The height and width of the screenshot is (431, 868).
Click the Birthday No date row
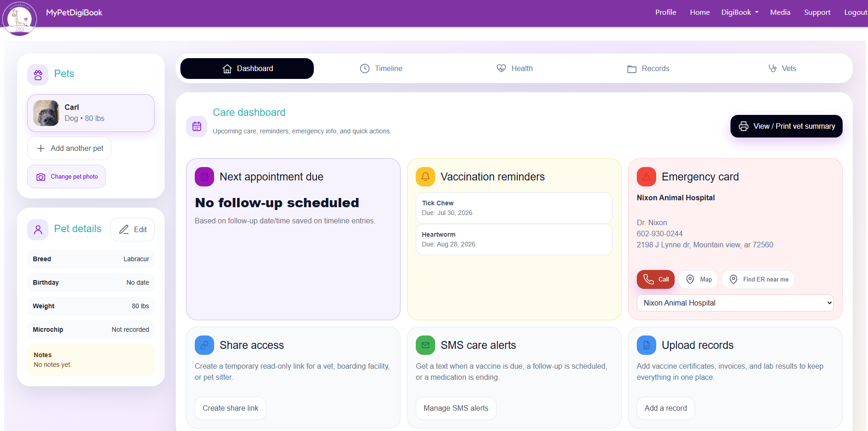(91, 283)
